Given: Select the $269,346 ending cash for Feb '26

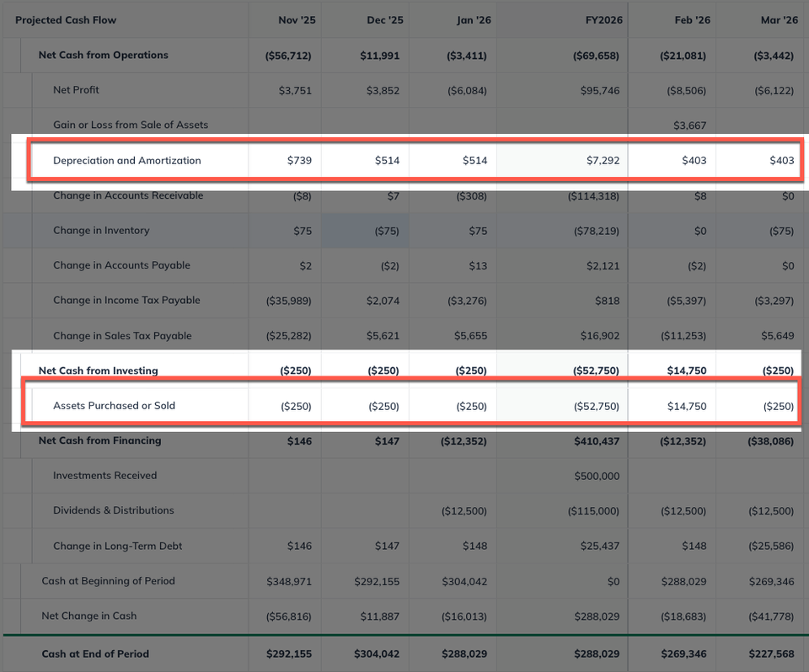Looking at the screenshot, I should pos(683,654).
